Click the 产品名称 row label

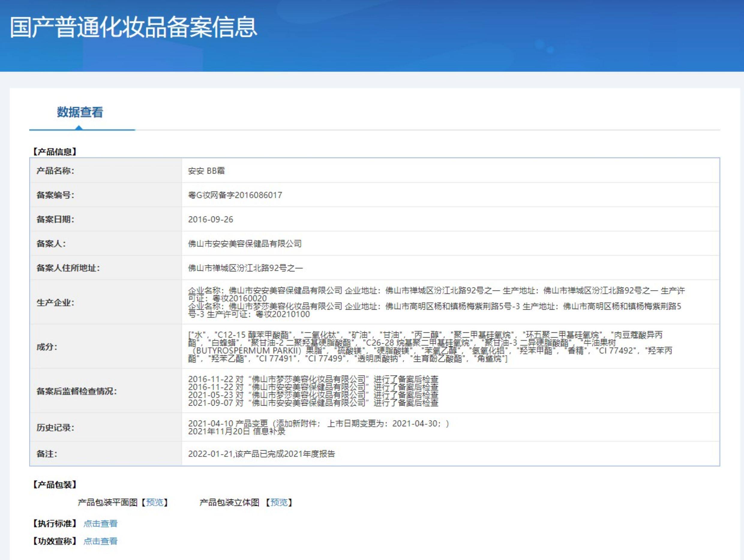[55, 171]
